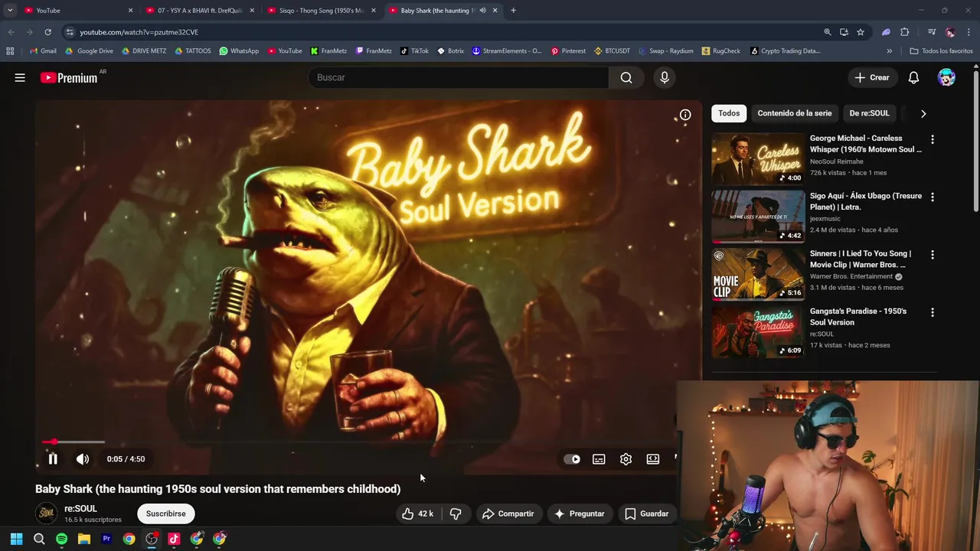Save the video with Guardar
The width and height of the screenshot is (980, 551).
[x=647, y=514]
